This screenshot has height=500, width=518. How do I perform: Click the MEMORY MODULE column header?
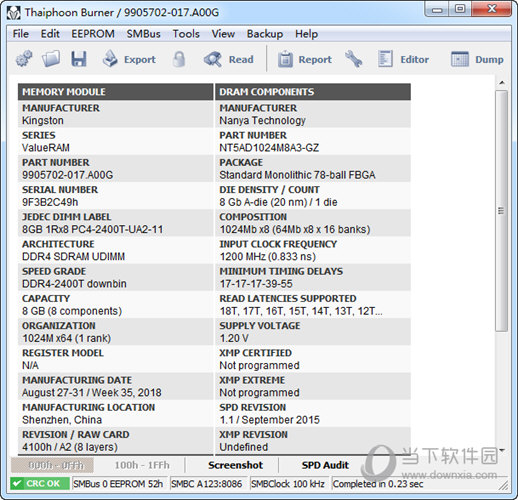(x=115, y=92)
